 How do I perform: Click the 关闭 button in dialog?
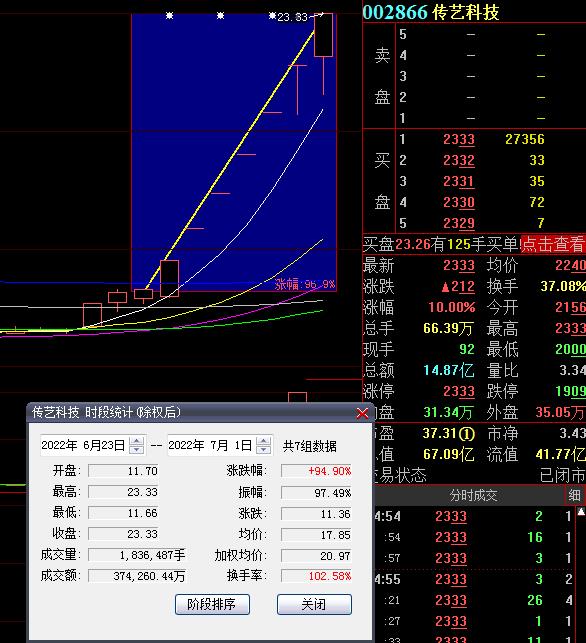[314, 604]
